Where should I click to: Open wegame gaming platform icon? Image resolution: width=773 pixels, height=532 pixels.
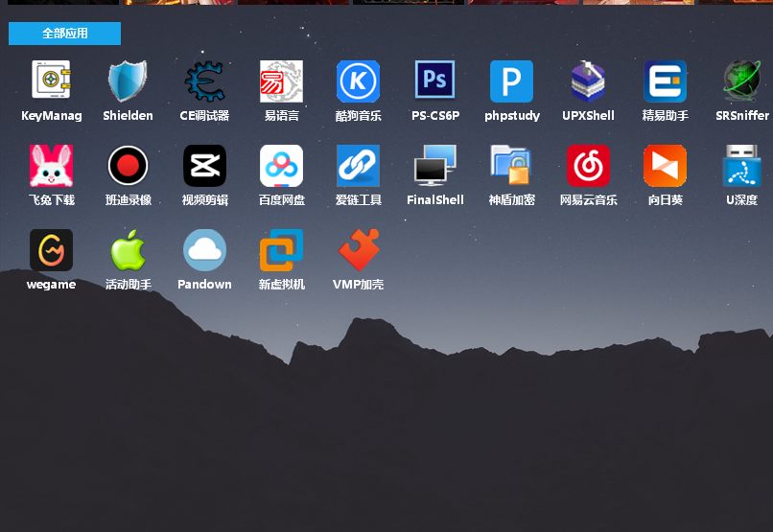coord(51,250)
